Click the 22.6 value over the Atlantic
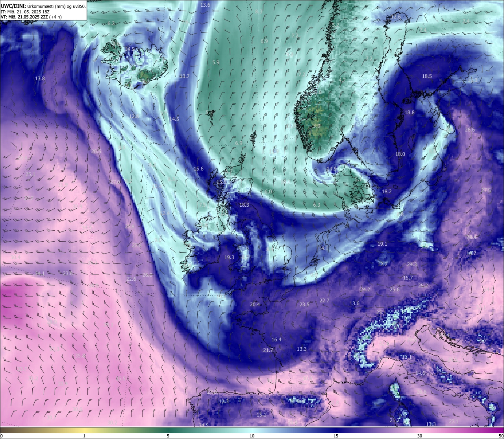The image size is (504, 439). pos(131,279)
